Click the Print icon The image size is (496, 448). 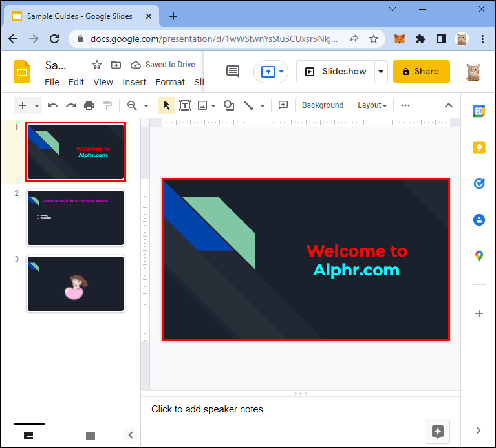(89, 105)
